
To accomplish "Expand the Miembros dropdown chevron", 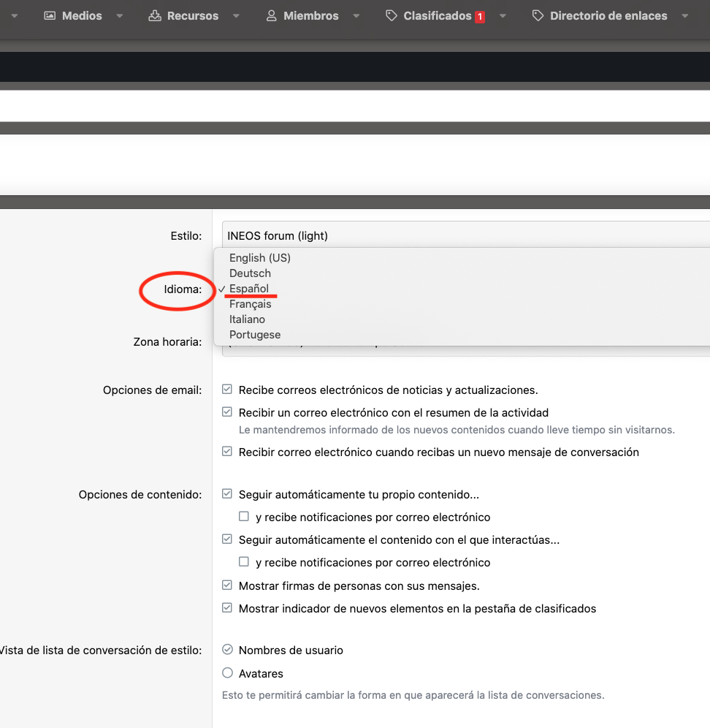I will [356, 15].
